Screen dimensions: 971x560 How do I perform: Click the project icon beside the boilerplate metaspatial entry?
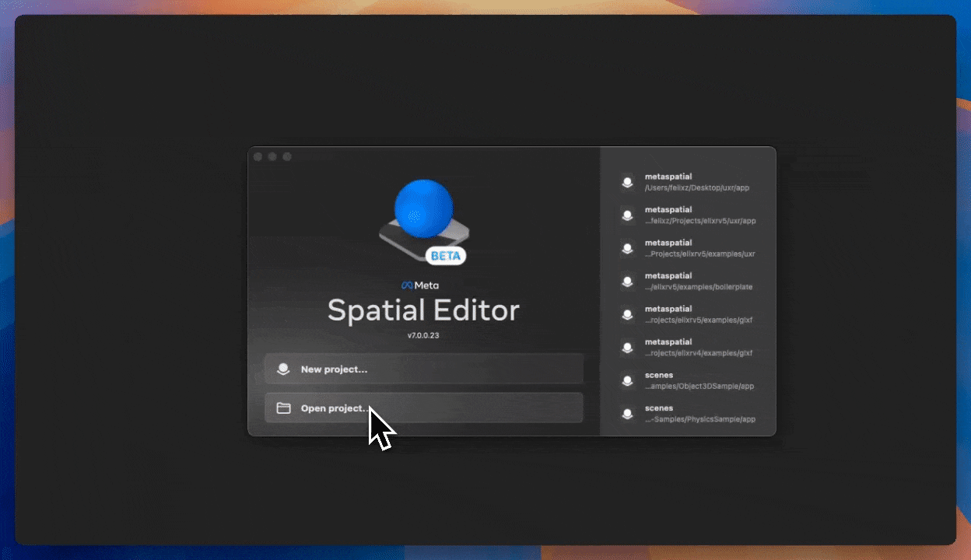(628, 282)
